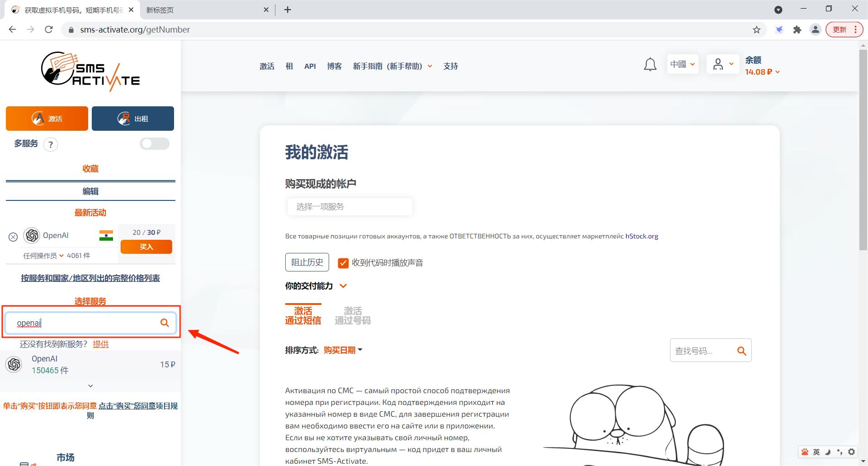Click the 编辑 favorites edit link
Screen dimensions: 868x466
[x=90, y=191]
